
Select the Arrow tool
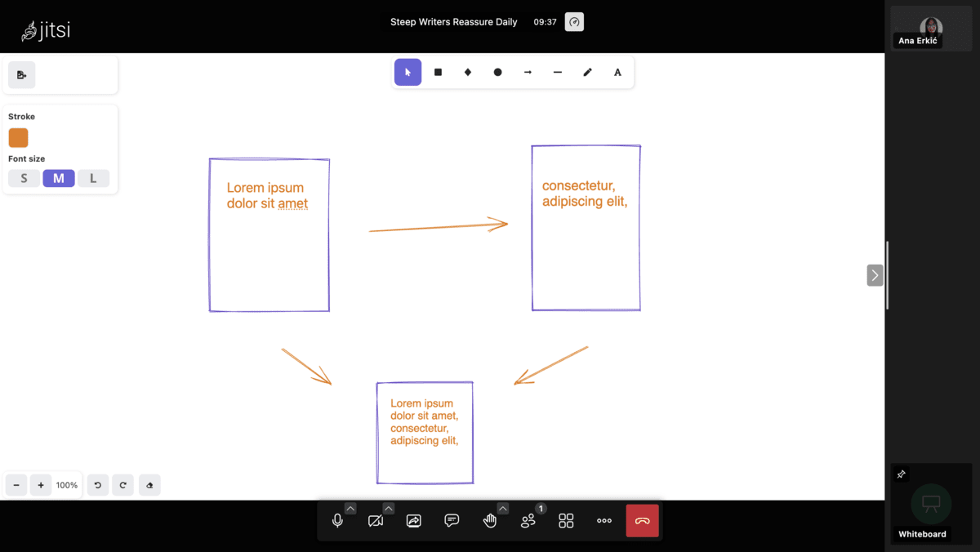click(x=527, y=72)
